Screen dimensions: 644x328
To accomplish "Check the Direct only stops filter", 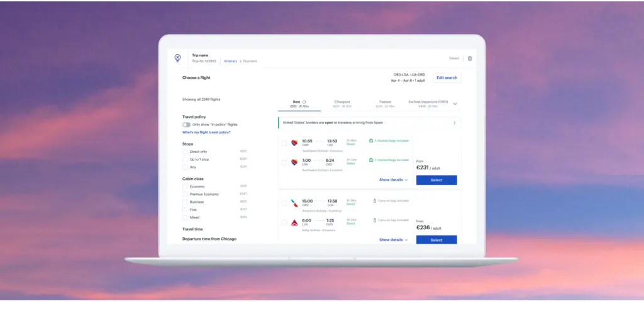I will pos(185,152).
